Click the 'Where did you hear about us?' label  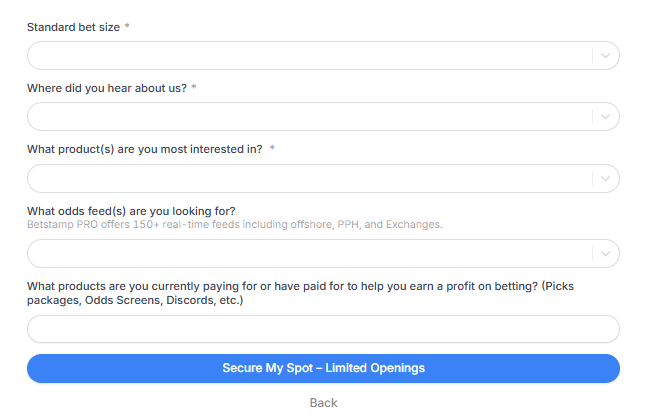(106, 88)
